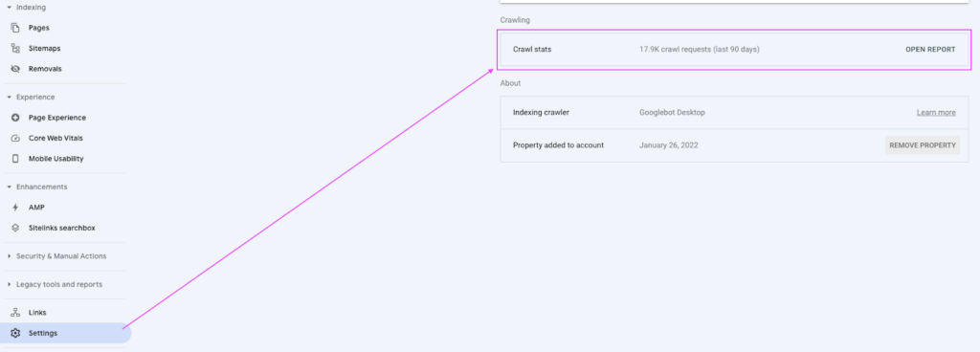Click the Pages document icon
The image size is (980, 352).
tap(15, 28)
